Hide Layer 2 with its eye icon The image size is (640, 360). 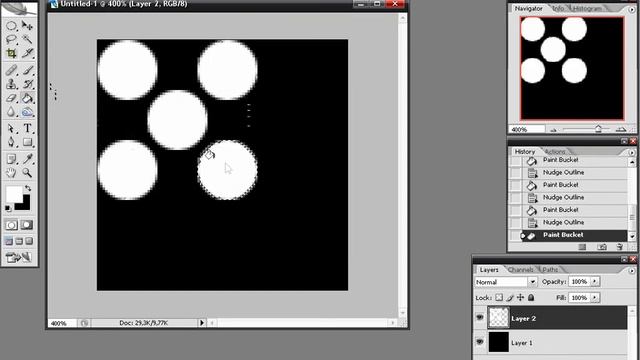pyautogui.click(x=480, y=318)
